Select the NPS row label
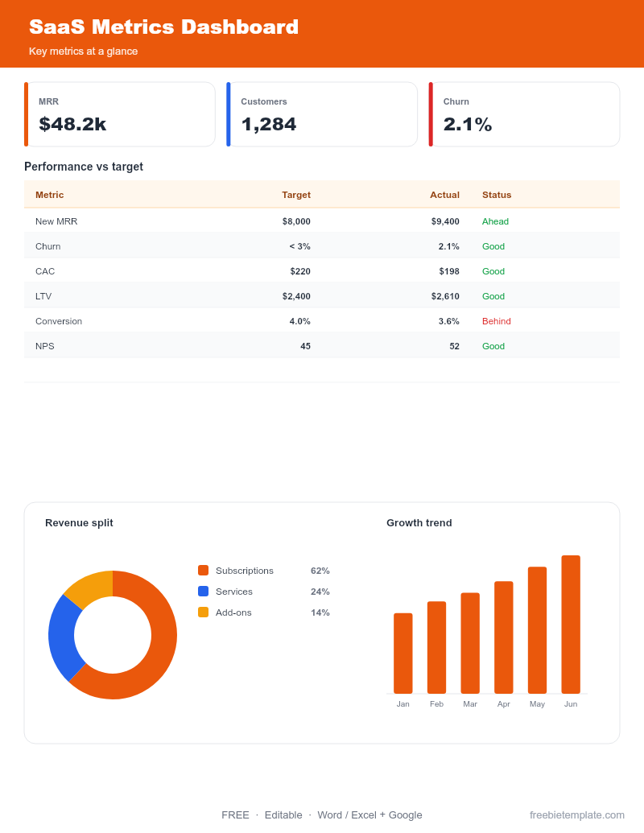 coord(44,346)
